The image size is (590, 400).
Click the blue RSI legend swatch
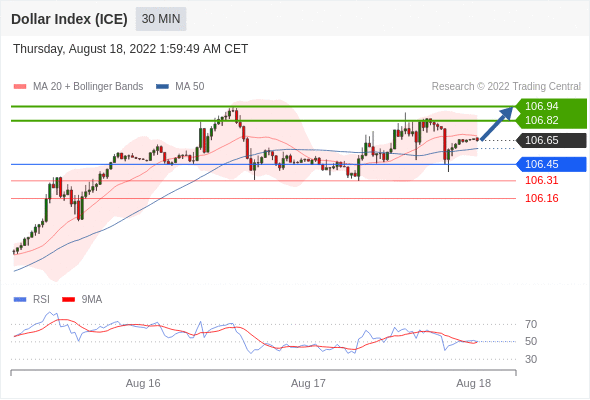(20, 300)
